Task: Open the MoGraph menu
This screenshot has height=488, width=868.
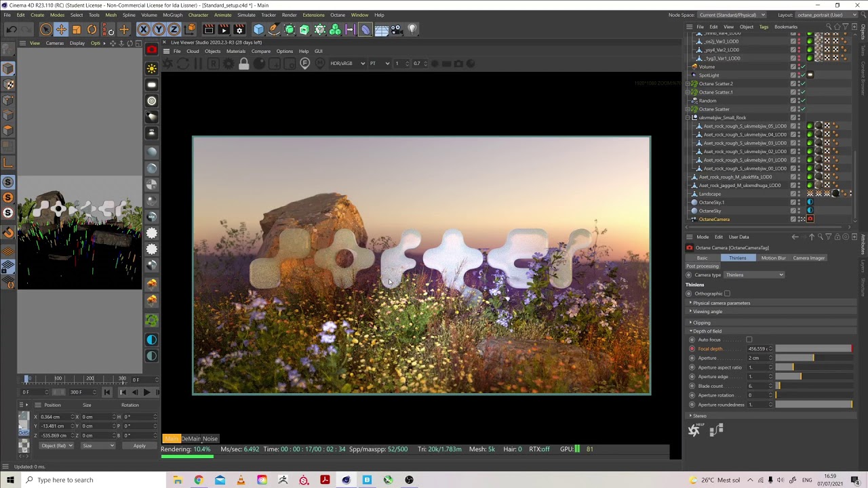Action: (x=172, y=15)
